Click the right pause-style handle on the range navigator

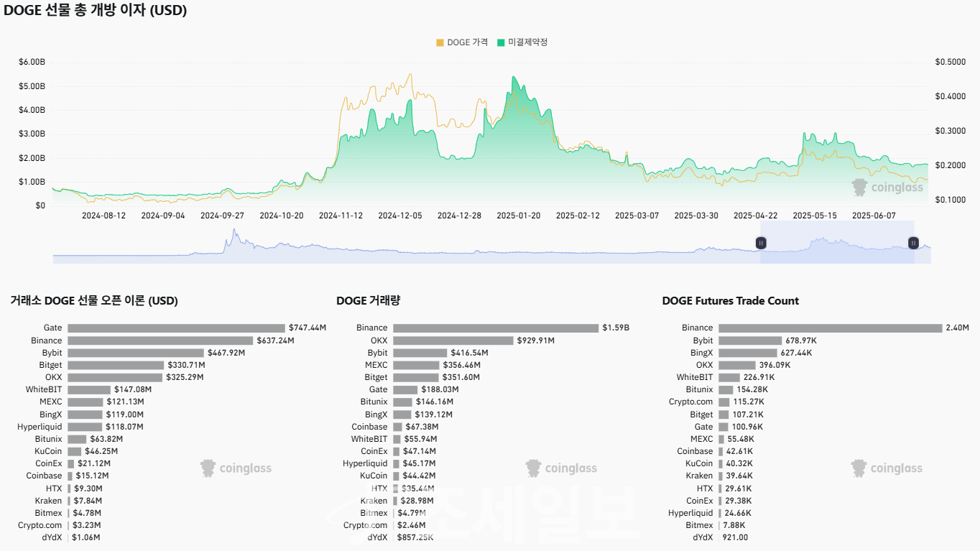coord(913,243)
